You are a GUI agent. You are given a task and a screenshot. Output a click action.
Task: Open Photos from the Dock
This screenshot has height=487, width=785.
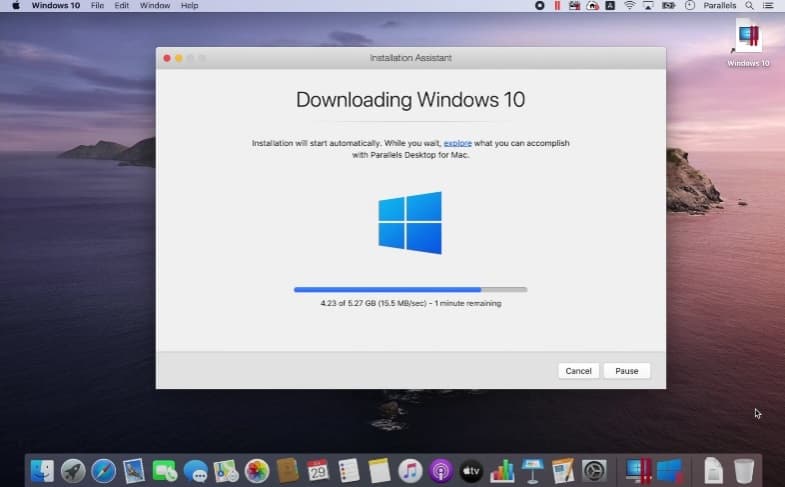[257, 471]
